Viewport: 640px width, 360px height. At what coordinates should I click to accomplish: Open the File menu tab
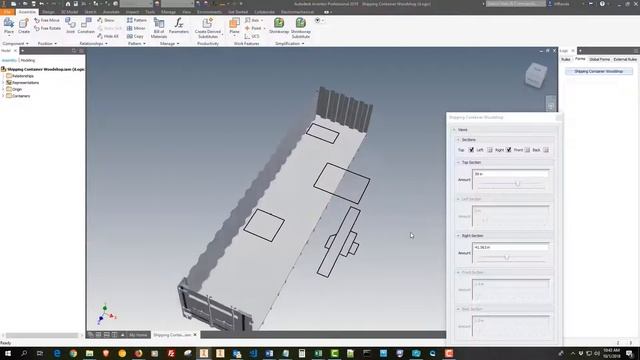7,12
